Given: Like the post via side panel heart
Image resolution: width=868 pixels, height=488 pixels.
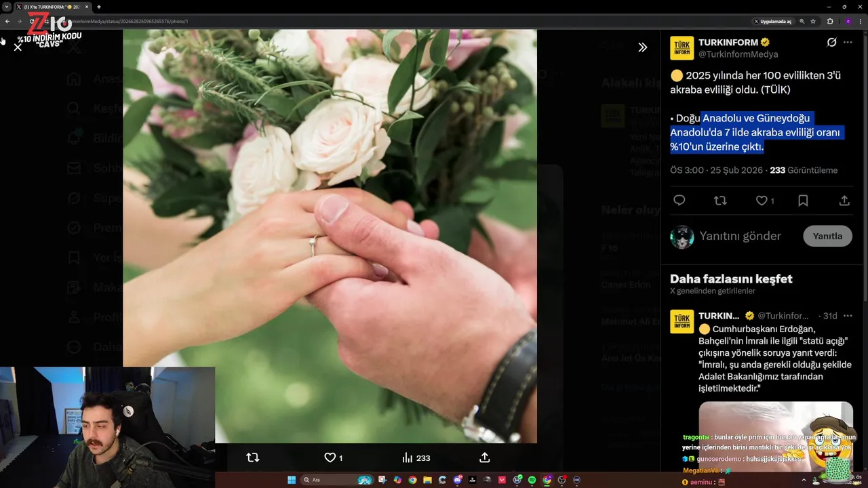Looking at the screenshot, I should coord(764,201).
